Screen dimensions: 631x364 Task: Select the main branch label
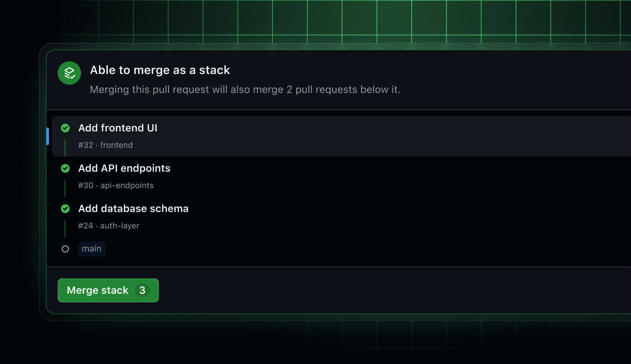91,249
